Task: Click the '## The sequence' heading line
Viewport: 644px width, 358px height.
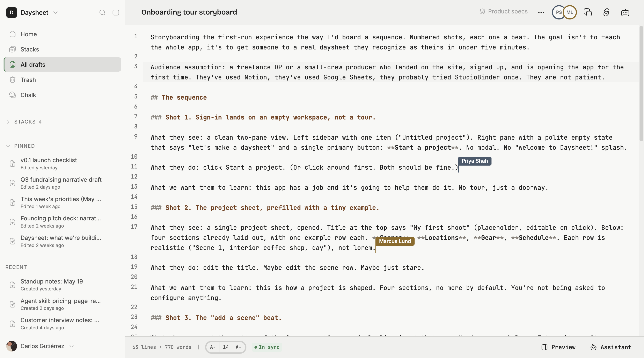Action: (178, 98)
